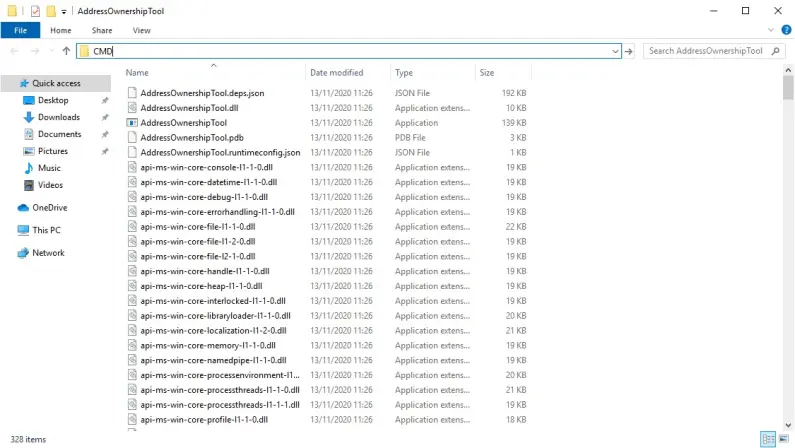Click the New folder icon in title bar
Screen dimensions: 795x448
click(x=51, y=11)
